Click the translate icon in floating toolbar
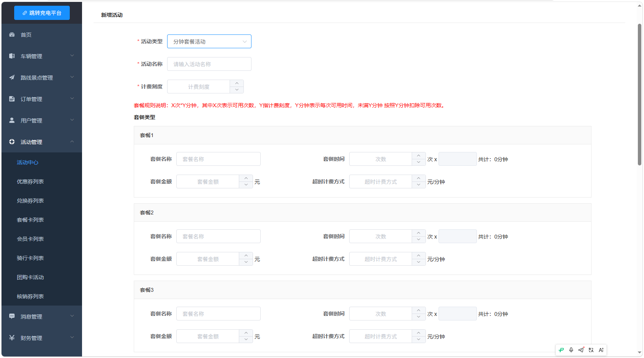The image size is (644, 358). pyautogui.click(x=591, y=350)
